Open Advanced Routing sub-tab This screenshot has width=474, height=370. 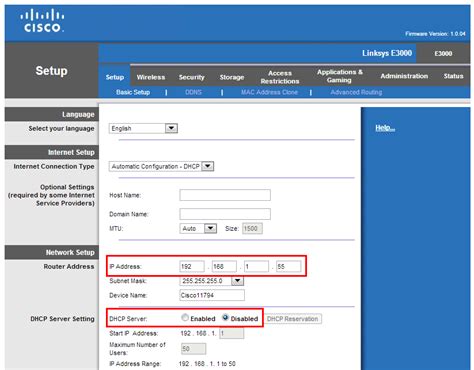[x=356, y=92]
